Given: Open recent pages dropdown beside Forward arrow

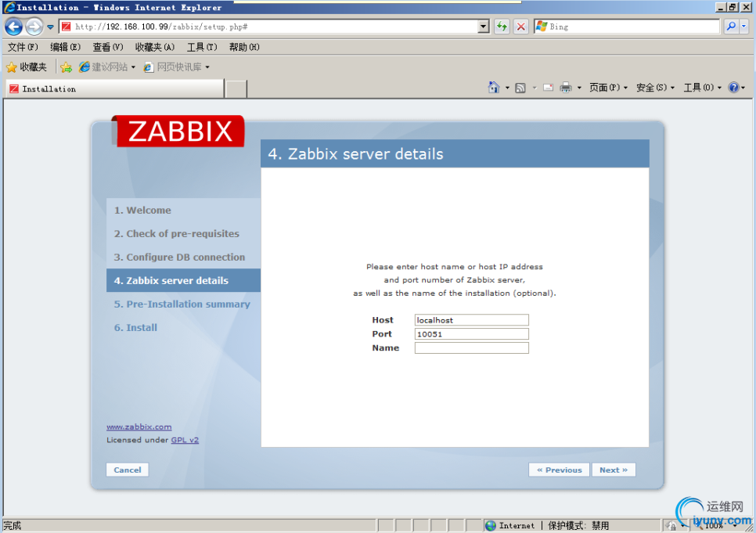Looking at the screenshot, I should [x=50, y=27].
